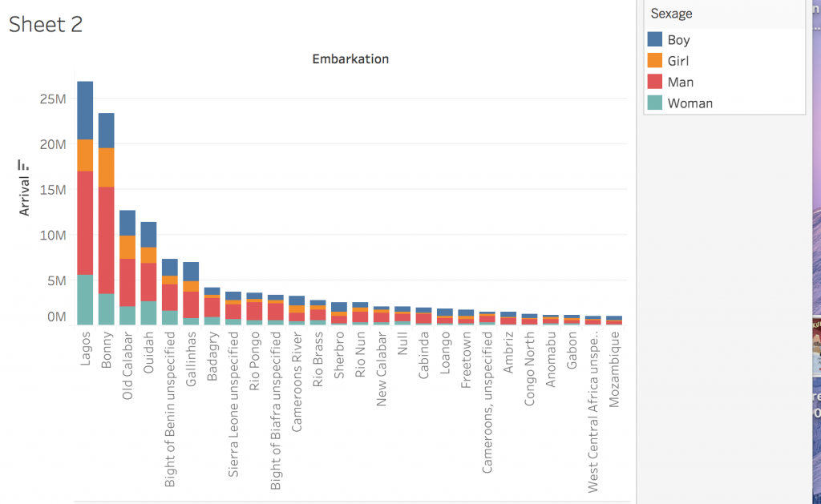Image resolution: width=821 pixels, height=504 pixels.
Task: Select the teal Woman legend swatch
Action: 655,103
